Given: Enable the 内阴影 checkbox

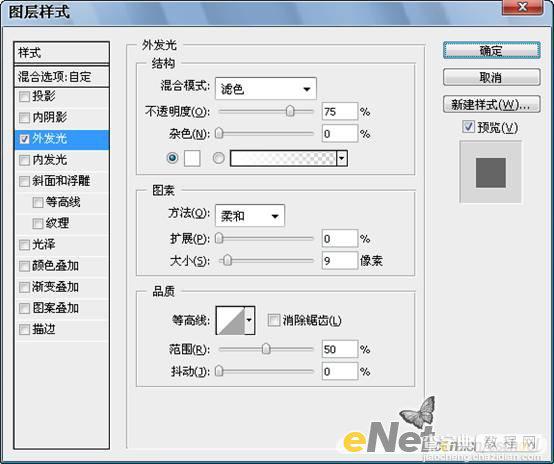Looking at the screenshot, I should point(24,118).
